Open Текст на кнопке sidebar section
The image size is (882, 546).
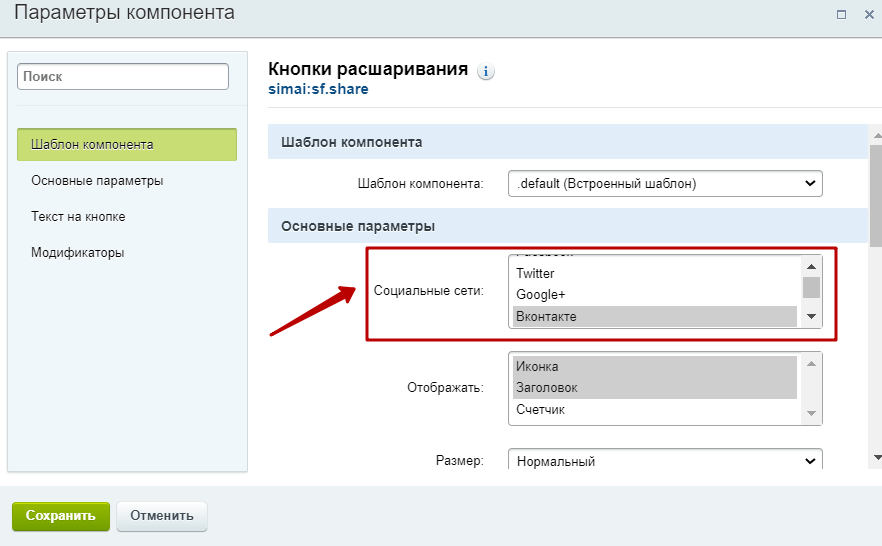pos(78,217)
